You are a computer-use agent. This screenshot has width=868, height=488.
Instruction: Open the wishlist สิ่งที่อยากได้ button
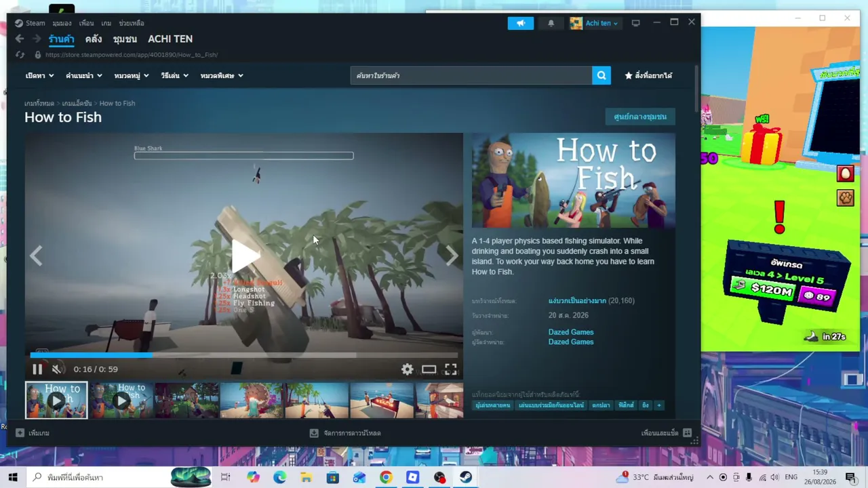point(648,75)
